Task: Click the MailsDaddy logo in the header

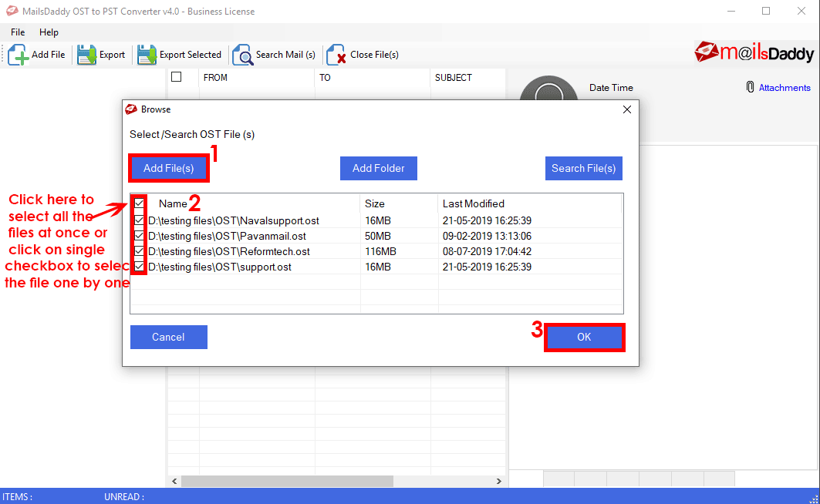Action: (x=754, y=52)
